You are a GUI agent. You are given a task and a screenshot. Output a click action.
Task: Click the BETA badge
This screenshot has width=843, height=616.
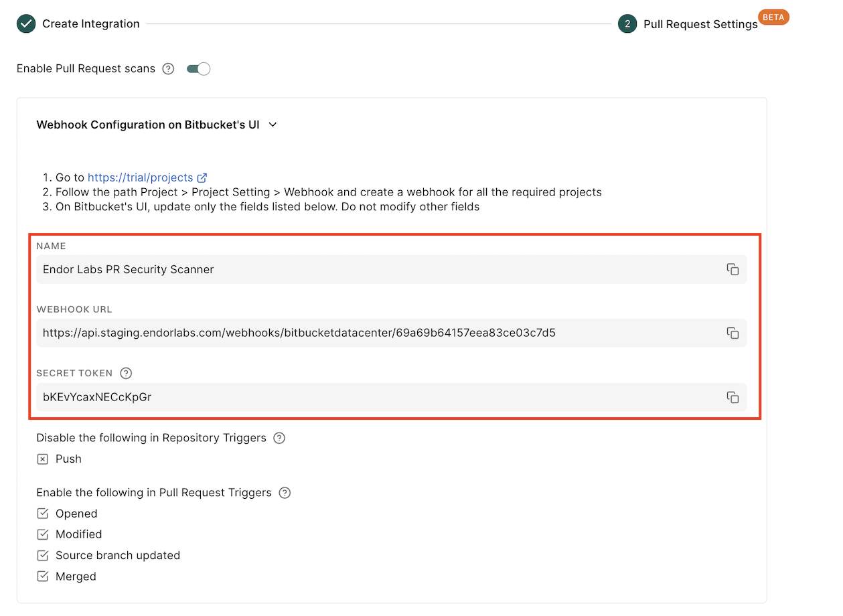773,17
